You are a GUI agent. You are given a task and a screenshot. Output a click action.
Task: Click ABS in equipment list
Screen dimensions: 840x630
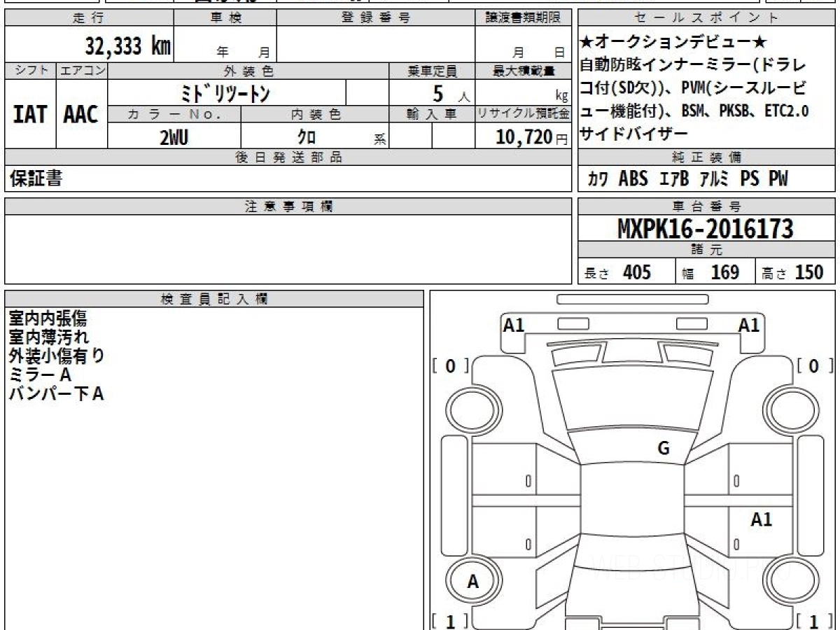click(x=633, y=179)
